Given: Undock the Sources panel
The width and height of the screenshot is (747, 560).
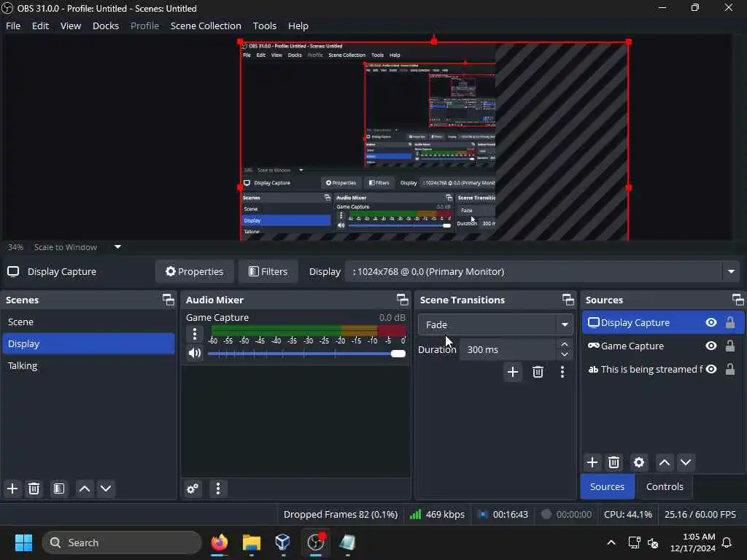Looking at the screenshot, I should click(x=738, y=300).
